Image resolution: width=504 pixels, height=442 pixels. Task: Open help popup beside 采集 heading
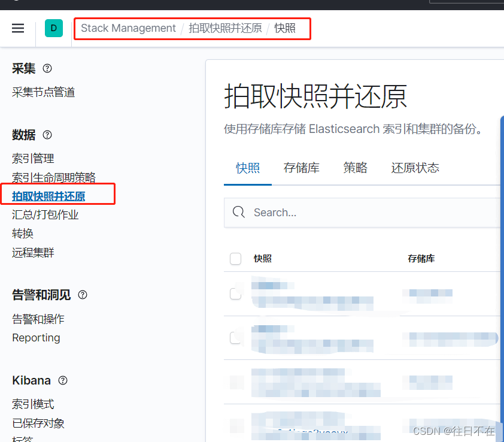tap(47, 69)
